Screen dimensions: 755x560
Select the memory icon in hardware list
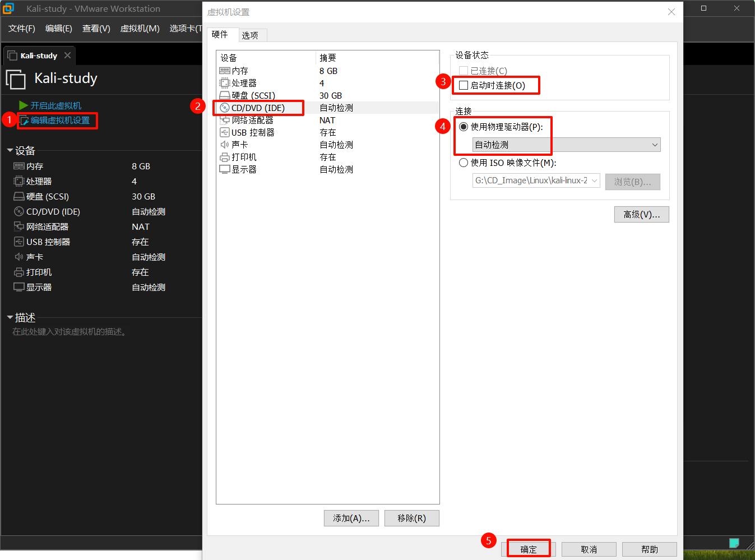coord(225,71)
